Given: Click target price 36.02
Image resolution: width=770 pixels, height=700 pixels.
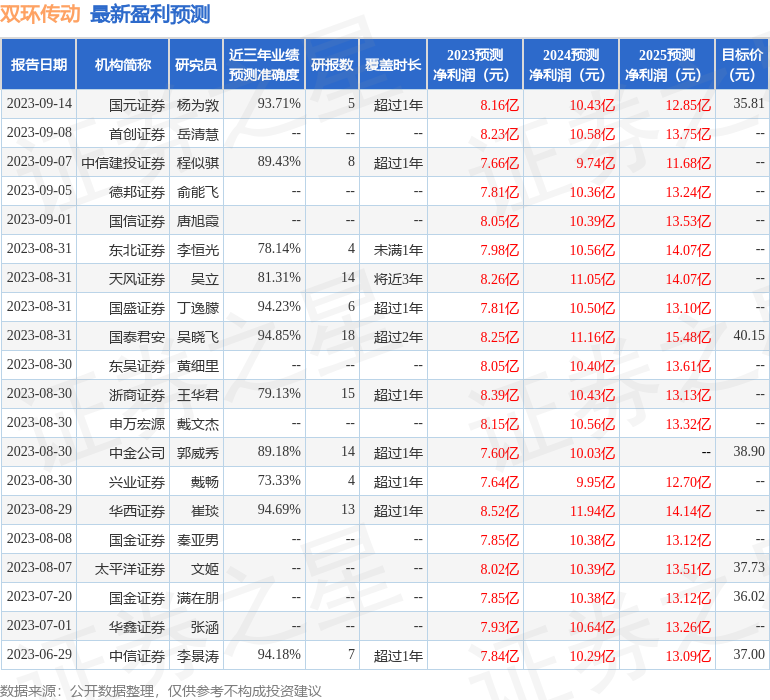Looking at the screenshot, I should pos(749,596).
